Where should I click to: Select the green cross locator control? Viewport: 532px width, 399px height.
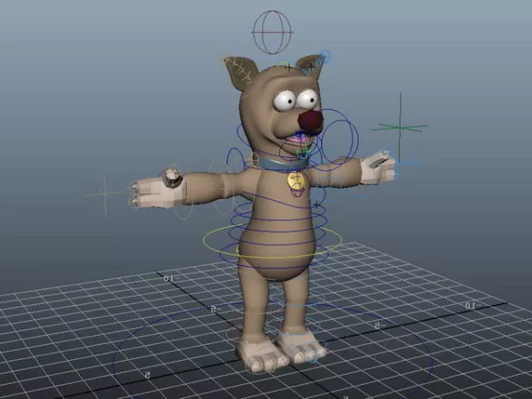pos(399,127)
